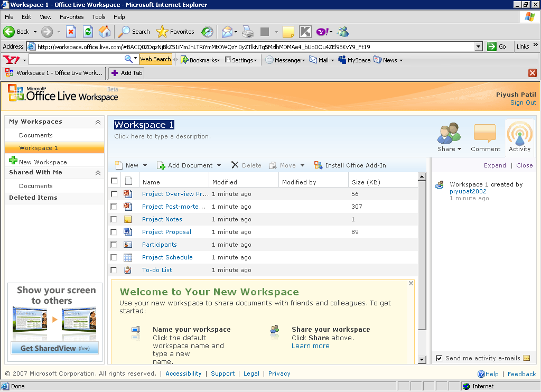The image size is (541, 392).
Task: Check the select-all header checkbox
Action: point(114,181)
